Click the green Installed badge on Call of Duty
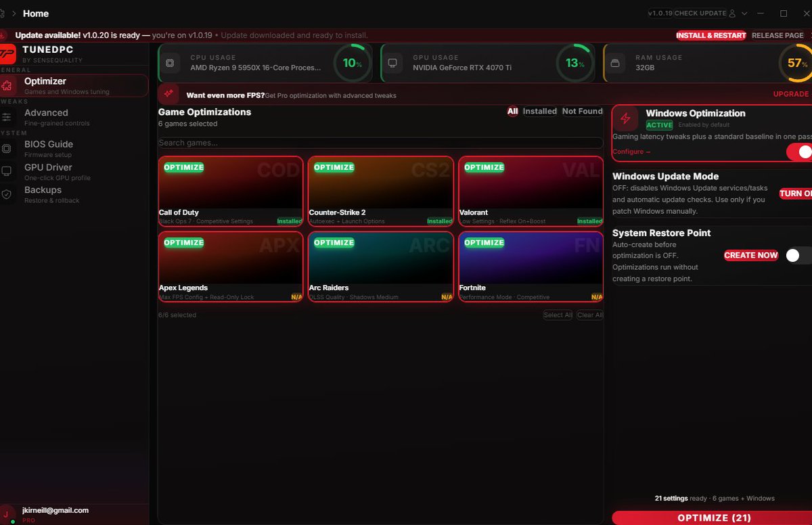The height and width of the screenshot is (525, 812). pyautogui.click(x=290, y=221)
